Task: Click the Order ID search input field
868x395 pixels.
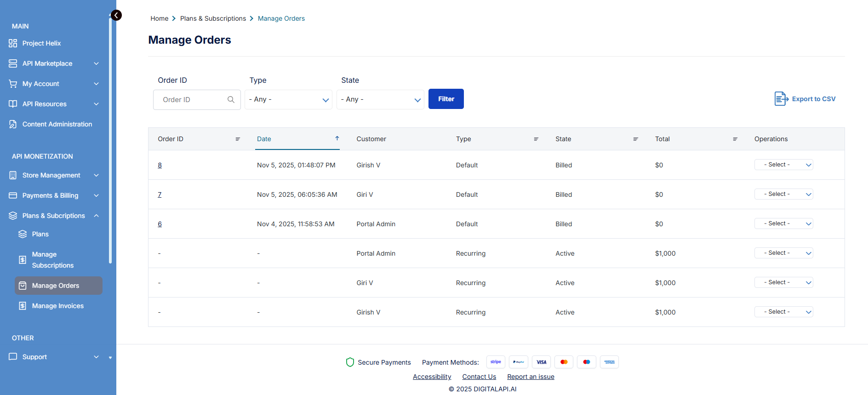Action: coord(193,100)
